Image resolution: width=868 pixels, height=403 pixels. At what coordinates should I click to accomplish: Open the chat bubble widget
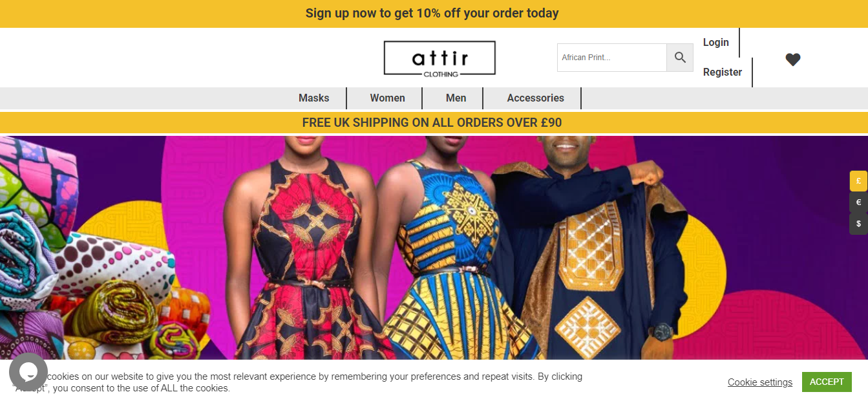[28, 372]
